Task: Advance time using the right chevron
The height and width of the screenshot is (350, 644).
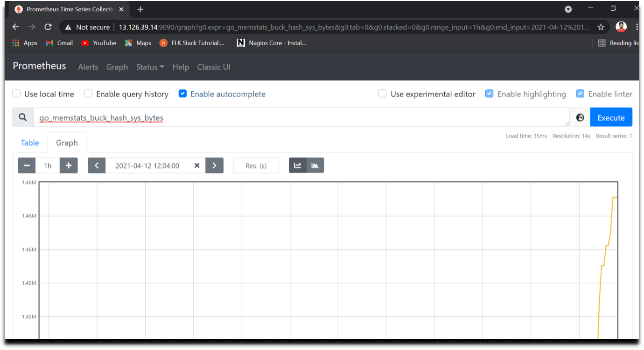Action: (x=214, y=165)
